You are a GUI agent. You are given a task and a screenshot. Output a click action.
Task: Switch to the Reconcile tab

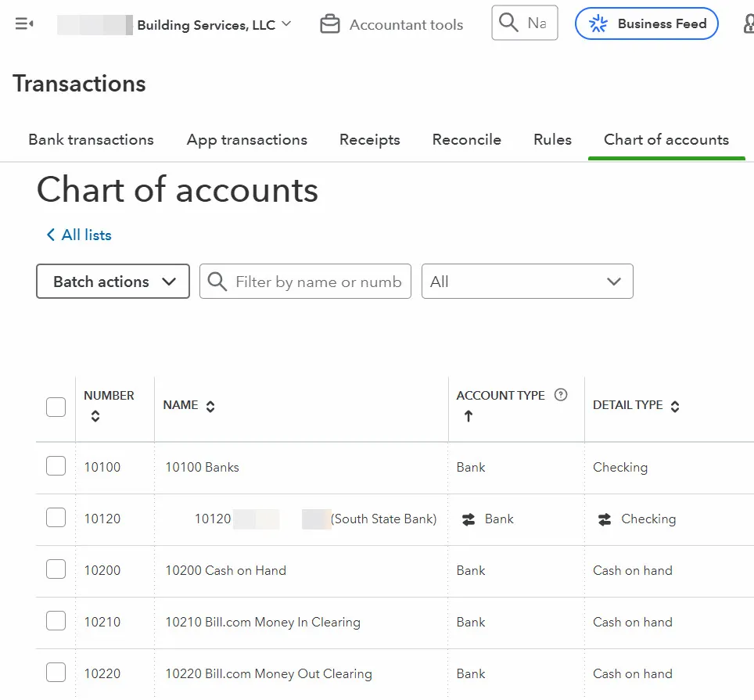(x=466, y=140)
